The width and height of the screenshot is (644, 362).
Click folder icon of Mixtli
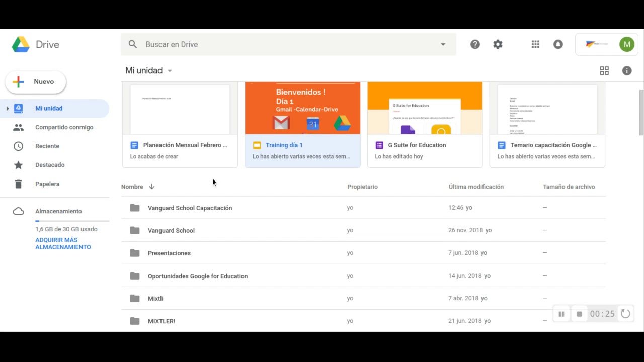(135, 298)
